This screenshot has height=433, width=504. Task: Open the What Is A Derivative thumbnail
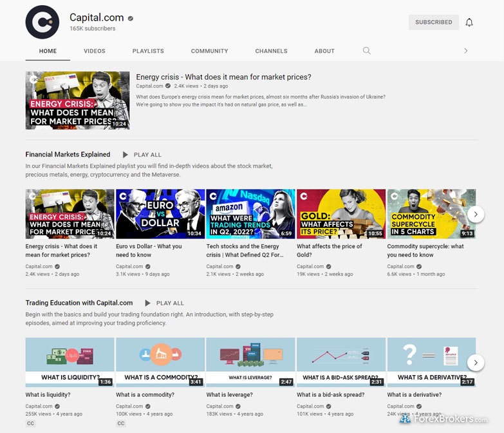click(431, 362)
